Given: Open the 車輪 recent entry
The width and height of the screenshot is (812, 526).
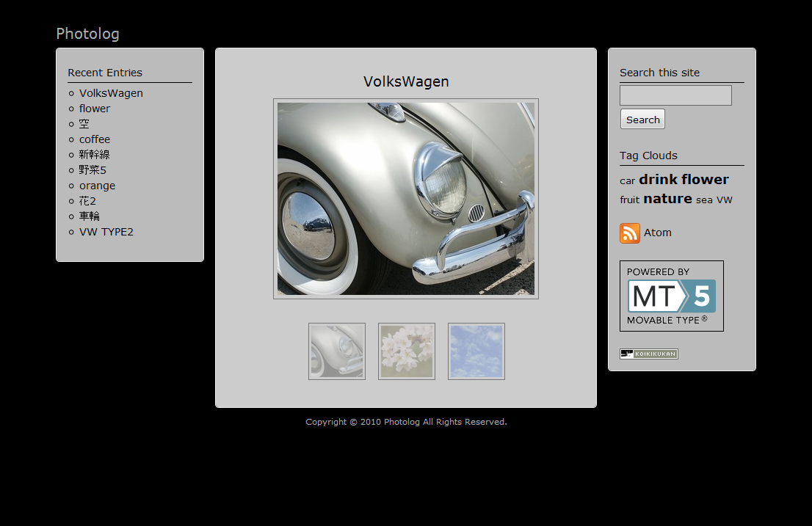Looking at the screenshot, I should click(89, 216).
